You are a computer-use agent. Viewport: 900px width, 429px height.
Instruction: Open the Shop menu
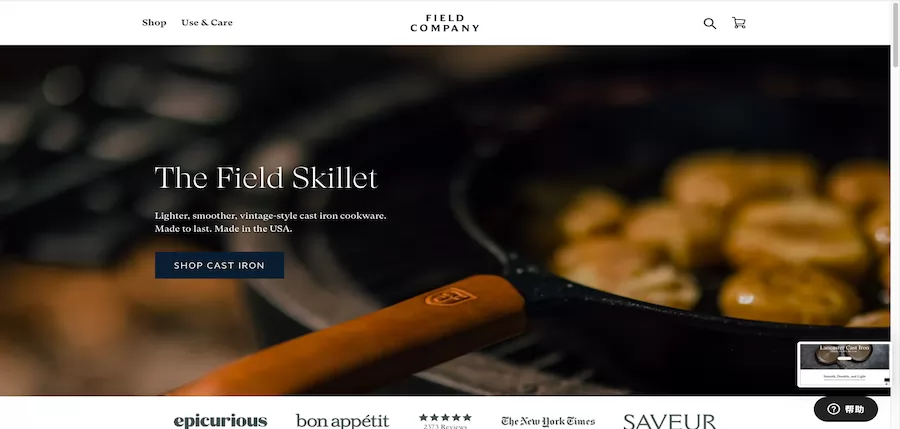point(154,22)
